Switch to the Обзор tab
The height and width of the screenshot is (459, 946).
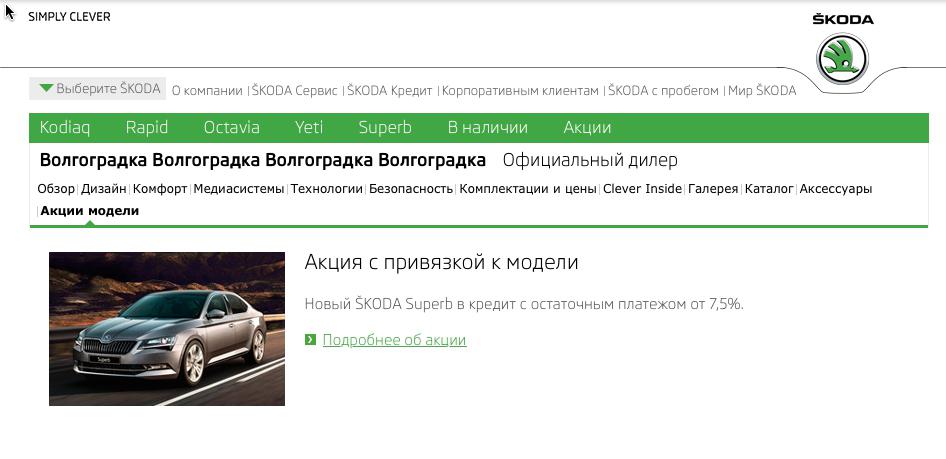point(56,189)
